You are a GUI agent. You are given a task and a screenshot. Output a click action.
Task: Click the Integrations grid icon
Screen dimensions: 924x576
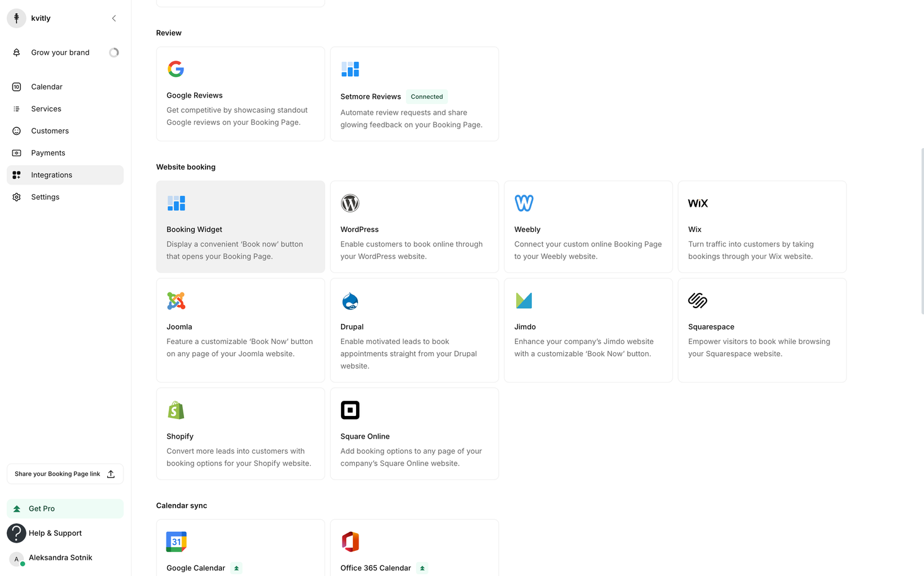[16, 175]
